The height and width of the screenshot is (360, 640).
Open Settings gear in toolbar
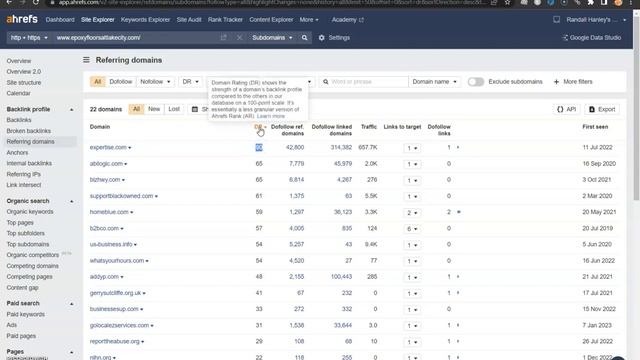click(x=322, y=38)
